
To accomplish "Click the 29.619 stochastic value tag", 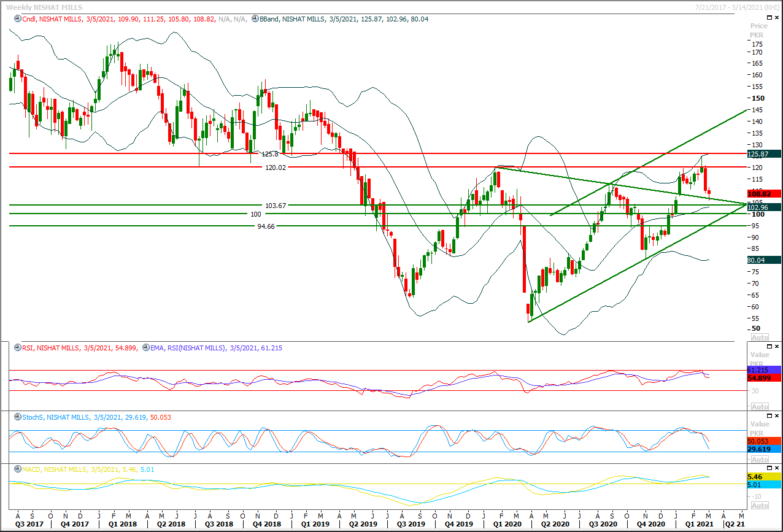I will coord(764,449).
